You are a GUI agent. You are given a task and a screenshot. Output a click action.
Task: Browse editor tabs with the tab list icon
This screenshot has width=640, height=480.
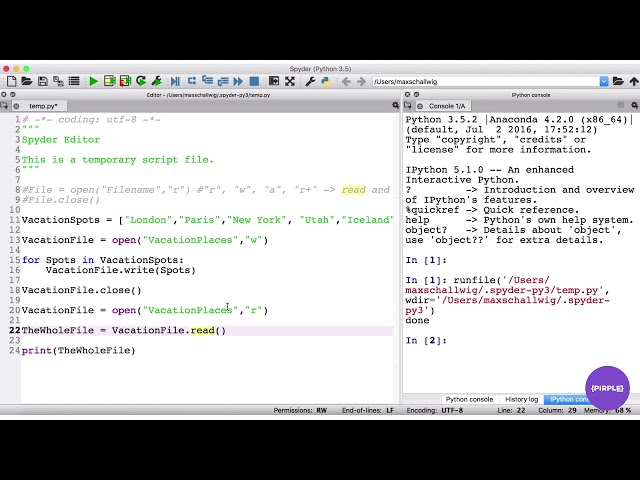coord(4,106)
